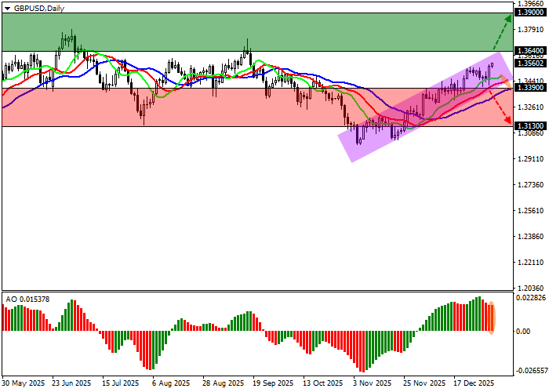Screen dimensions: 549x392
Task: Click the 1.23860 price scale value
Action: coord(531,237)
